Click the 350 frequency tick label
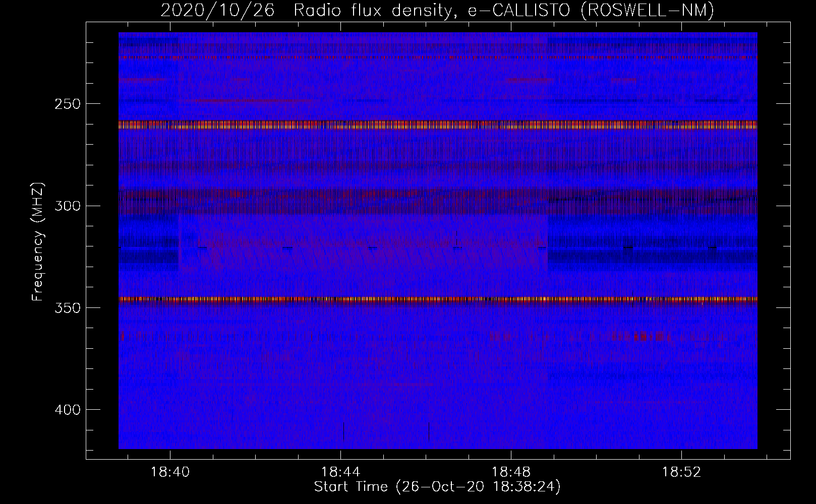The height and width of the screenshot is (504, 816). [67, 307]
